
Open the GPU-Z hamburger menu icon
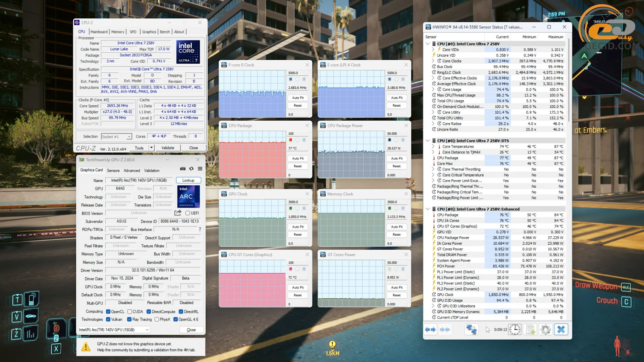tap(200, 169)
